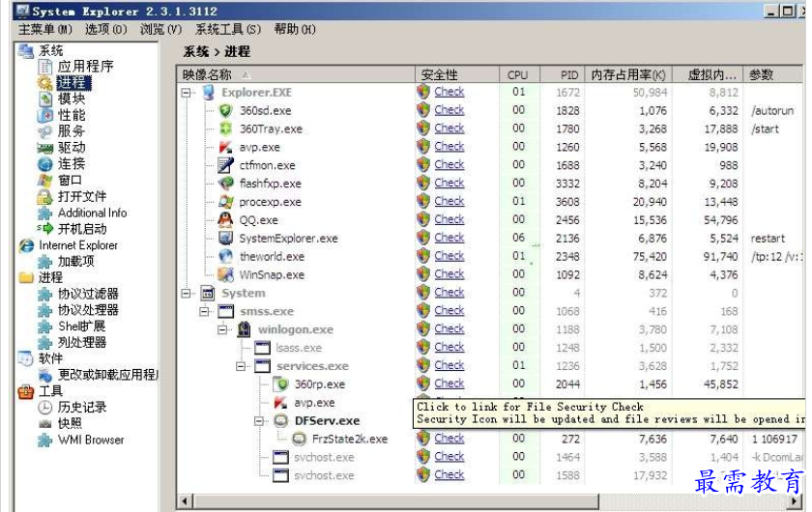Click the 模块 module icon in sidebar

click(45, 99)
